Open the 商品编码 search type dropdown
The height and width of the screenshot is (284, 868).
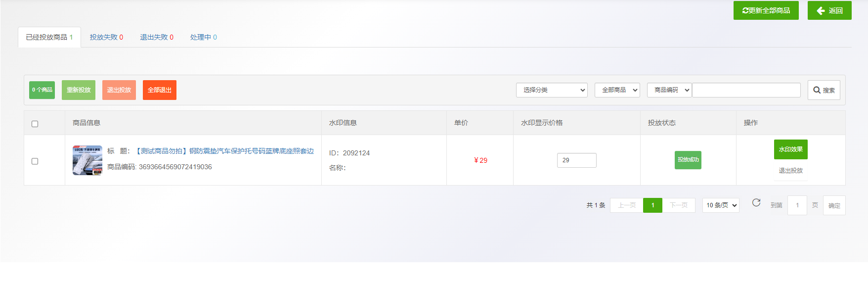[669, 90]
